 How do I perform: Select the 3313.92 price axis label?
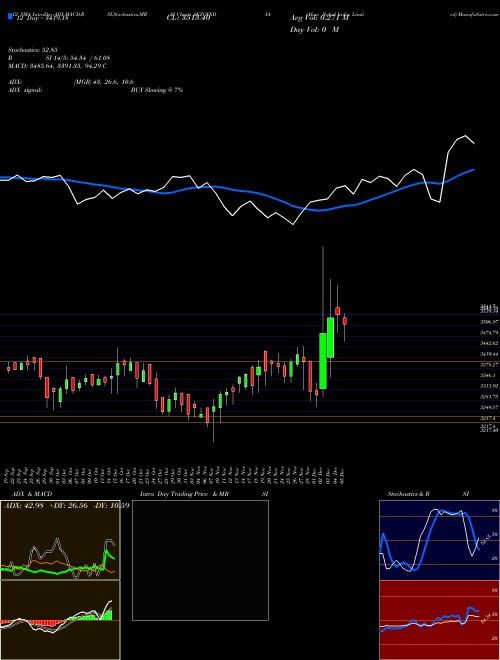(490, 386)
